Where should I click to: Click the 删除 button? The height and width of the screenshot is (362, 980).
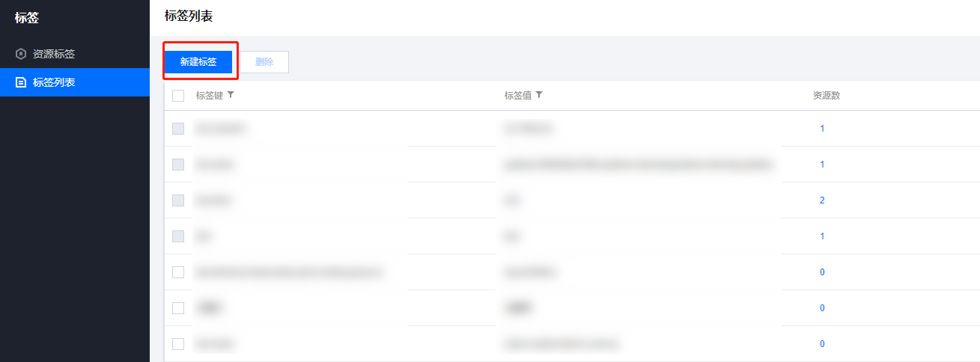click(x=264, y=62)
